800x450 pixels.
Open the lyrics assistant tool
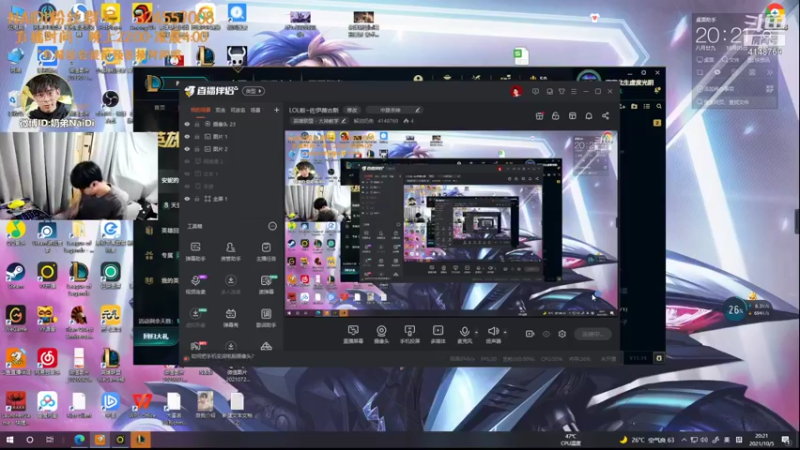click(x=266, y=317)
